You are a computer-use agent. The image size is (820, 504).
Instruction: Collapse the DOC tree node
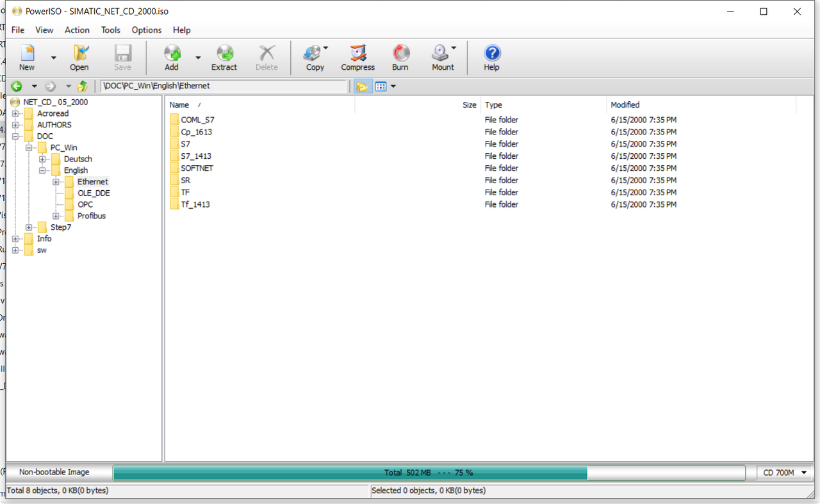pos(15,136)
